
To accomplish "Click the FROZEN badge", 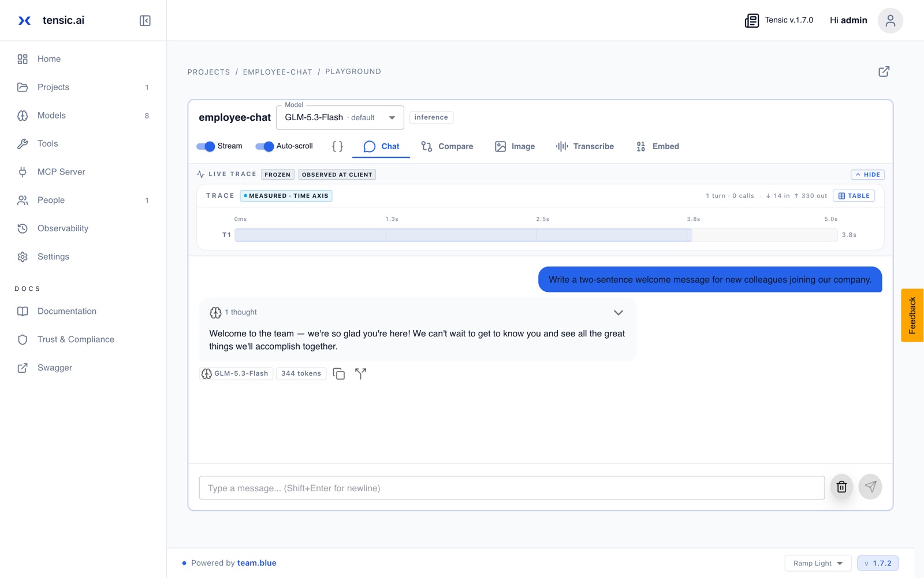I will [278, 175].
